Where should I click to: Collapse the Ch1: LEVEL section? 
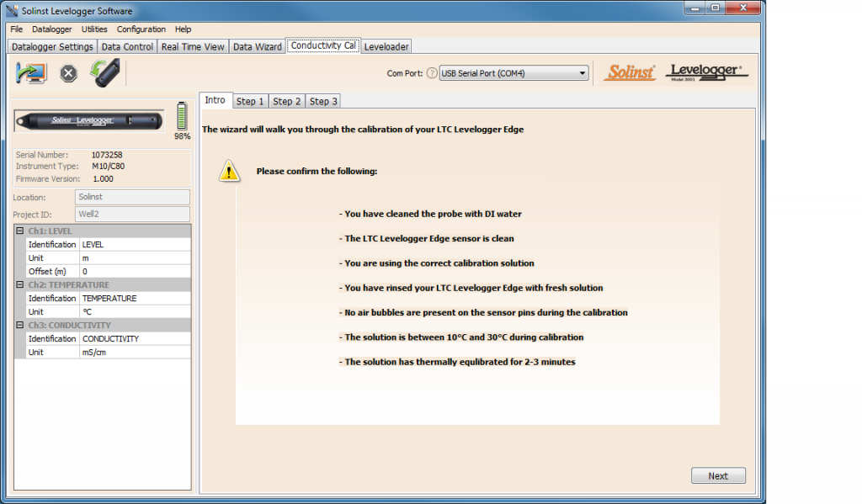pyautogui.click(x=19, y=231)
